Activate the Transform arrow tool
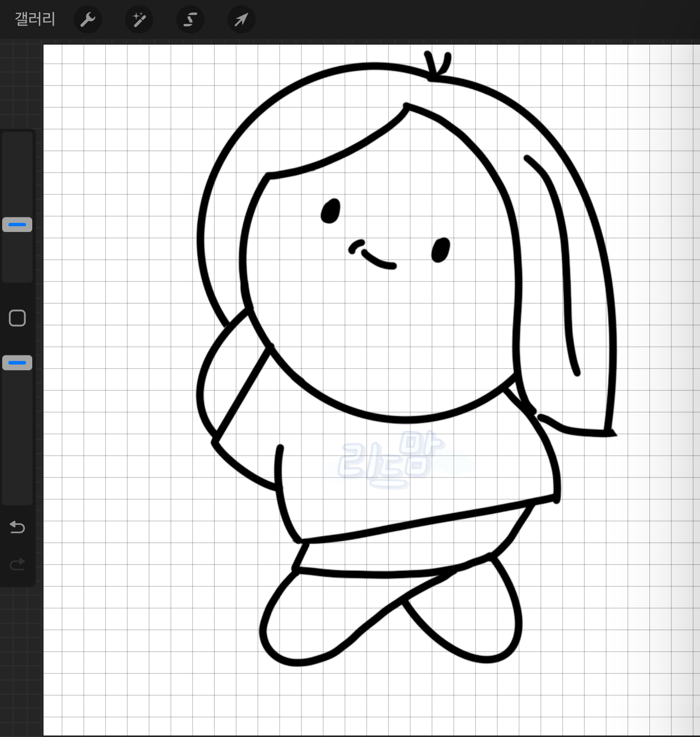This screenshot has width=700, height=737. pyautogui.click(x=241, y=19)
